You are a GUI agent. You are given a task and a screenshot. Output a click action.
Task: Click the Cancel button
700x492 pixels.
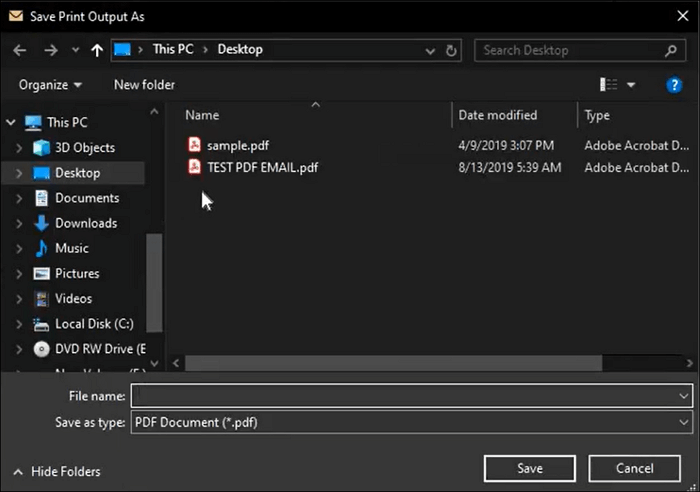(x=634, y=468)
